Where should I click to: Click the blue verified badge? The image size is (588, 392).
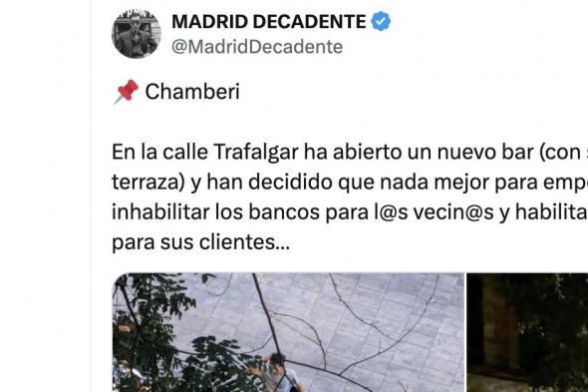coord(381,21)
